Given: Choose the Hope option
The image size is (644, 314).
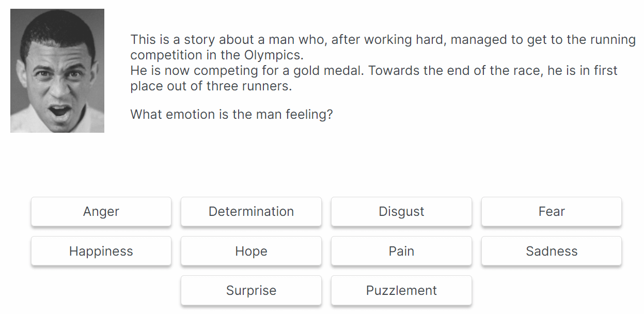Looking at the screenshot, I should click(x=251, y=252).
